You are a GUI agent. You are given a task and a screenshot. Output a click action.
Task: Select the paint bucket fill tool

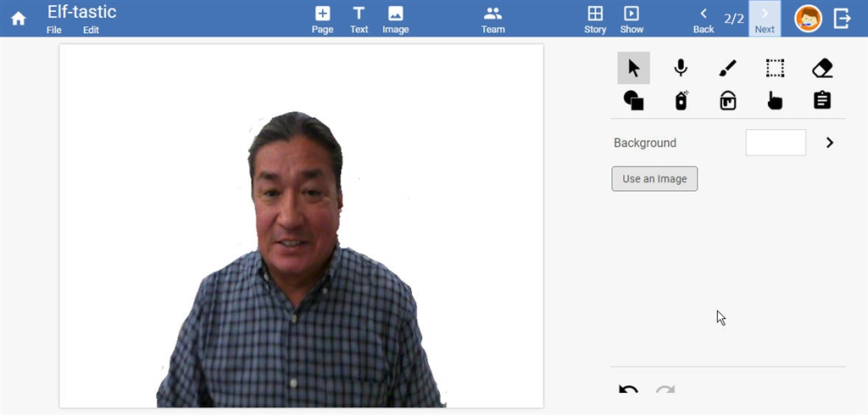pos(728,100)
